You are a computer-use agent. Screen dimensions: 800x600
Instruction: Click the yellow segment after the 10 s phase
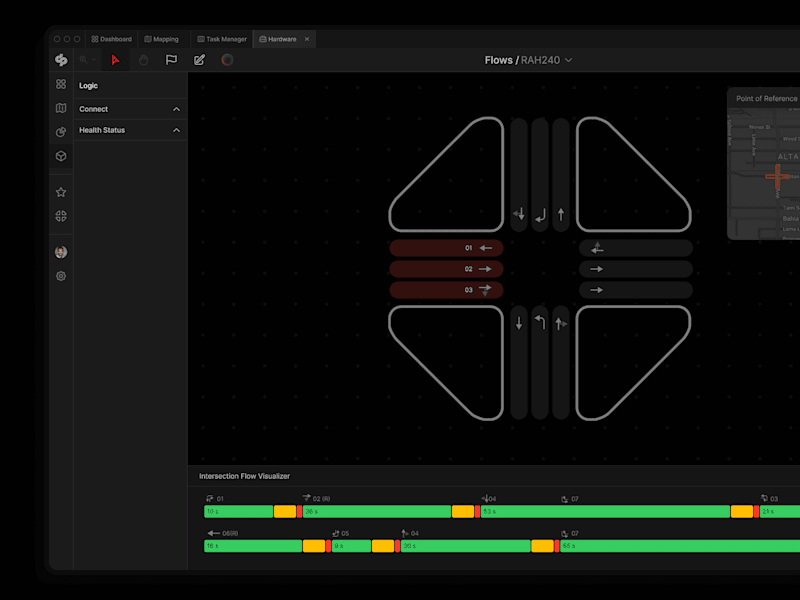tap(285, 511)
